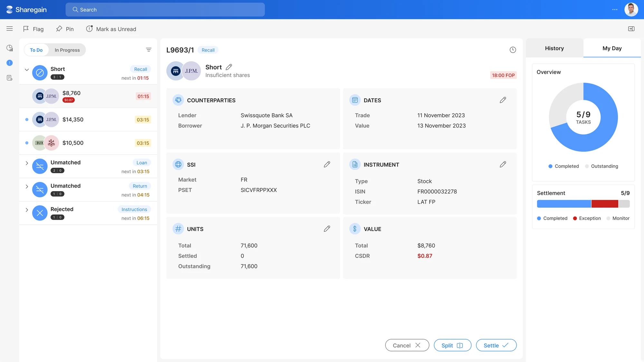The width and height of the screenshot is (644, 362).
Task: Edit the Short status with pencil icon
Action: pos(229,67)
